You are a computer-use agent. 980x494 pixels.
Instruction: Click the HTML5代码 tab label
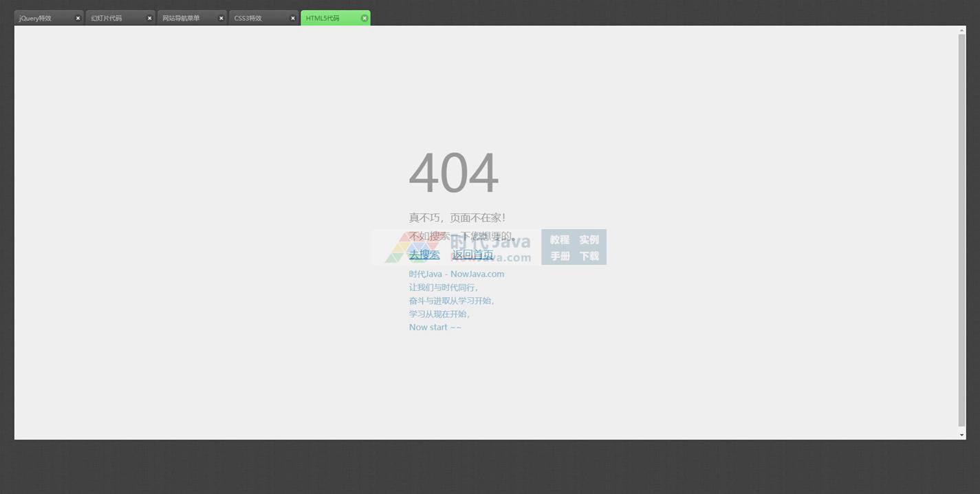tap(323, 19)
